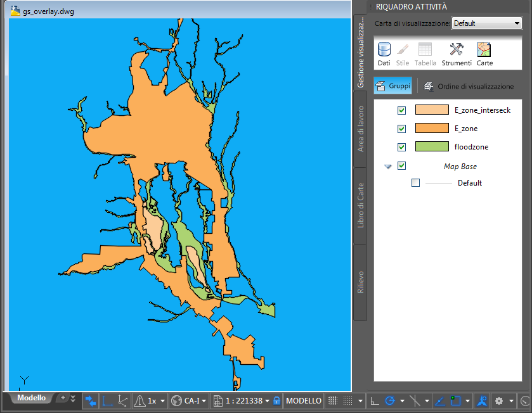Select the Libro di Carte side tab
The height and width of the screenshot is (413, 532).
360,205
